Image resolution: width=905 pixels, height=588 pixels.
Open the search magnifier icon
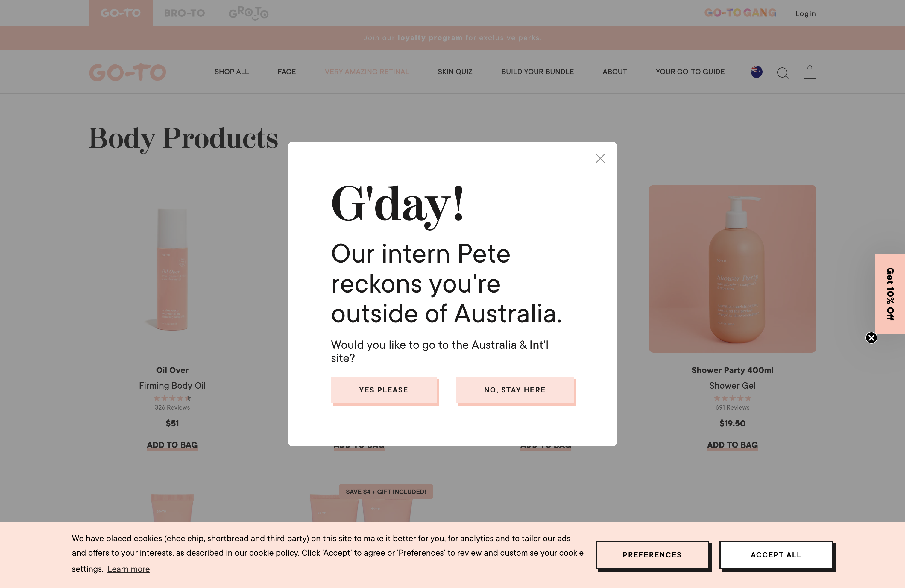coord(783,72)
